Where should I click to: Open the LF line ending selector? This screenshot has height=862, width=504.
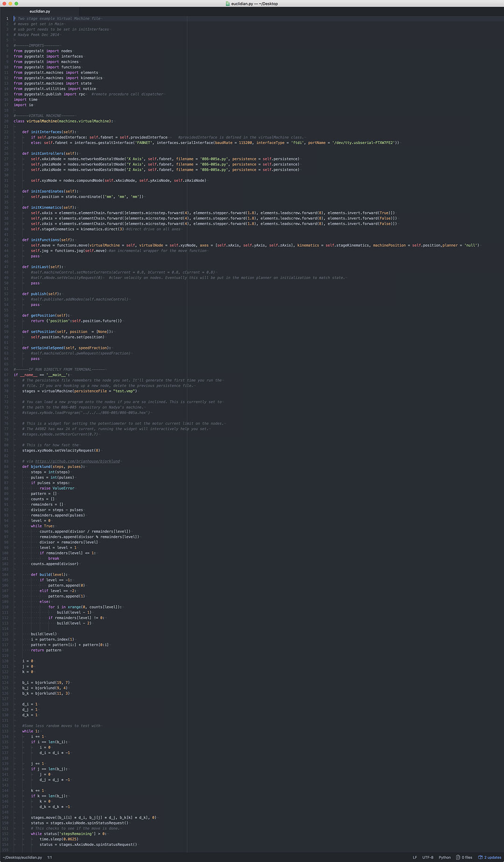[x=415, y=857]
